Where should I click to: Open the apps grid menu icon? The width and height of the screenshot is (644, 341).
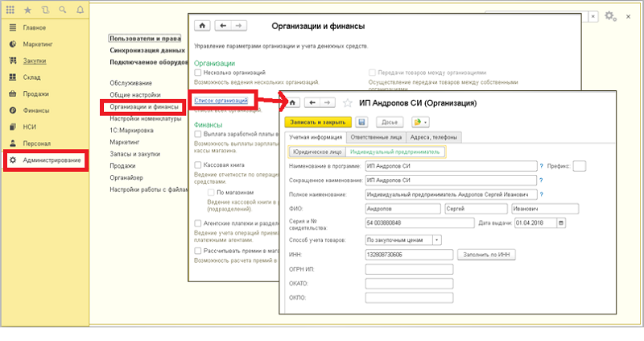[10, 10]
